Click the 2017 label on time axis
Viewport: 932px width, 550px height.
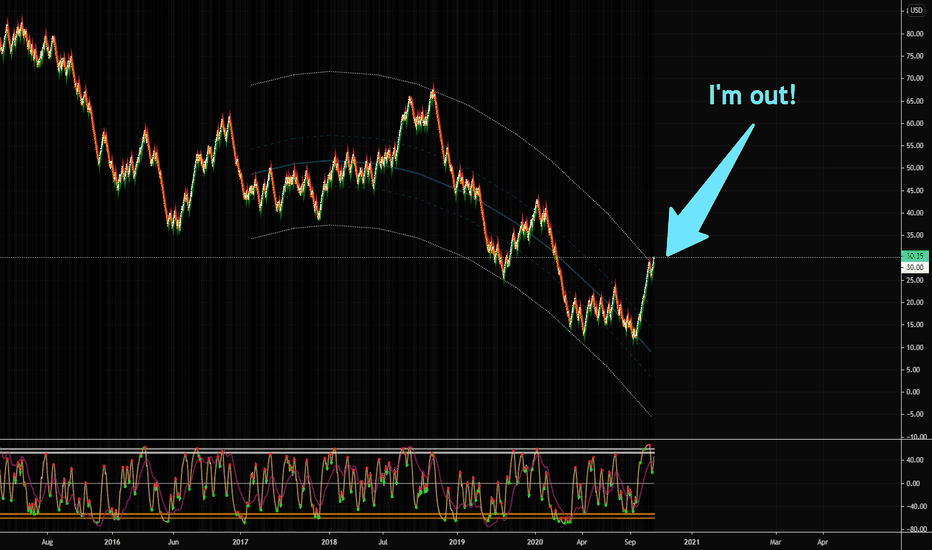(240, 542)
